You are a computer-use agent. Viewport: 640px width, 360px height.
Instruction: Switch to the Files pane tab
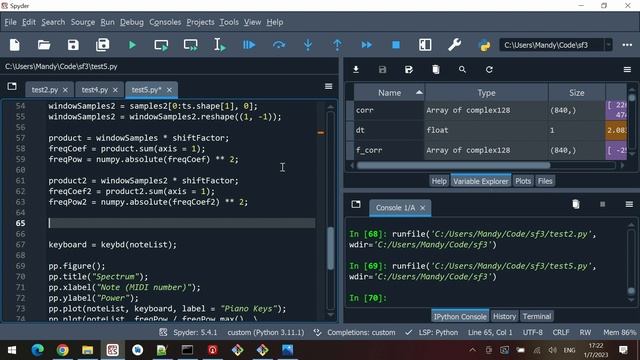[x=545, y=181]
